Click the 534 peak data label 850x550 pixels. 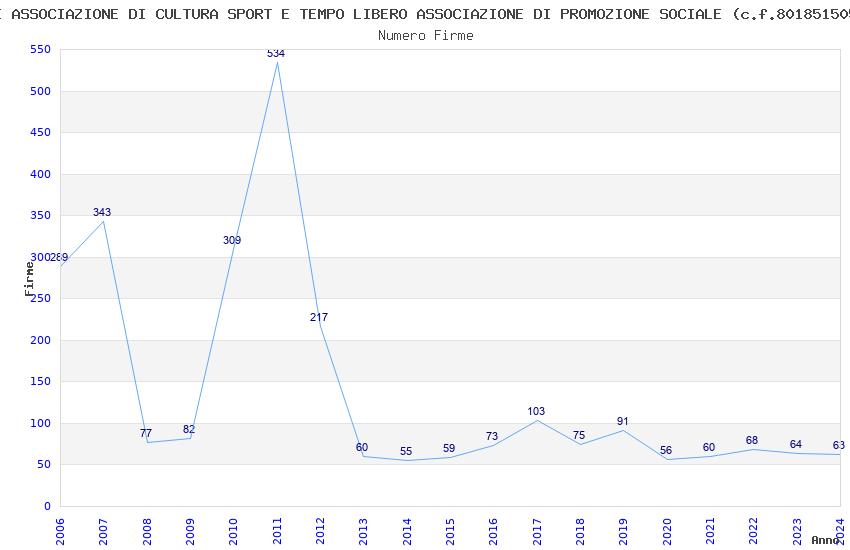(x=276, y=53)
